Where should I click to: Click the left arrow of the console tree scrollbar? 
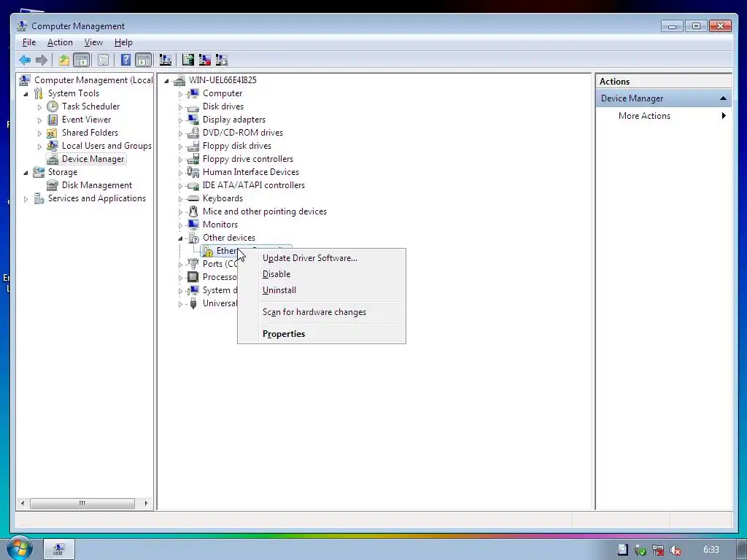point(23,503)
